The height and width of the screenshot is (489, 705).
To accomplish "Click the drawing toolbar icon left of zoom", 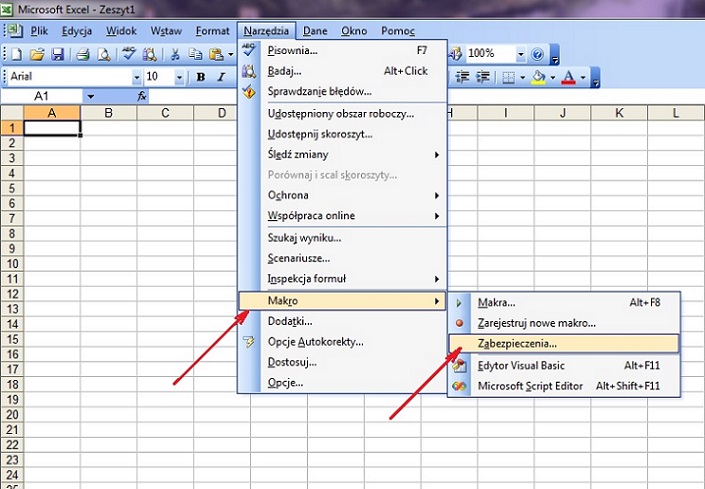I will point(455,54).
